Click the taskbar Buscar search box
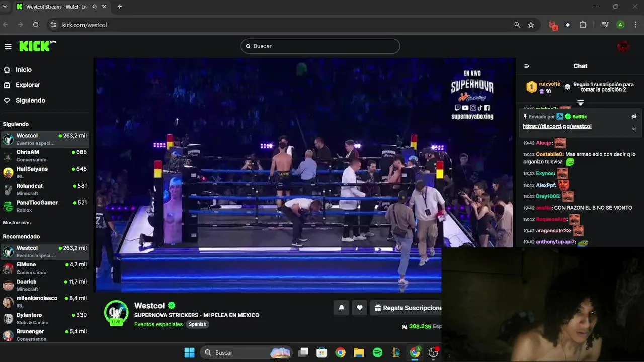 [247, 353]
